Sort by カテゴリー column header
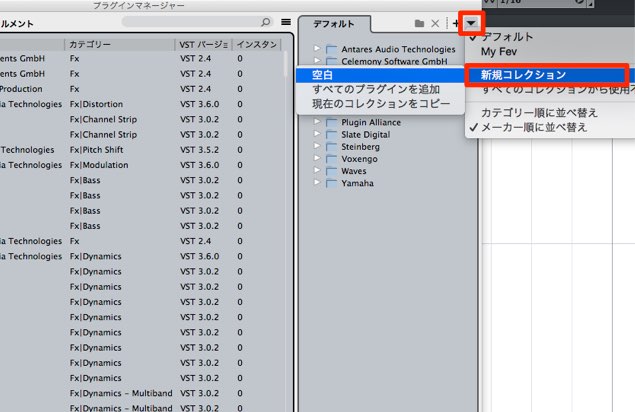Screen dimensions: 635x412 click(119, 44)
